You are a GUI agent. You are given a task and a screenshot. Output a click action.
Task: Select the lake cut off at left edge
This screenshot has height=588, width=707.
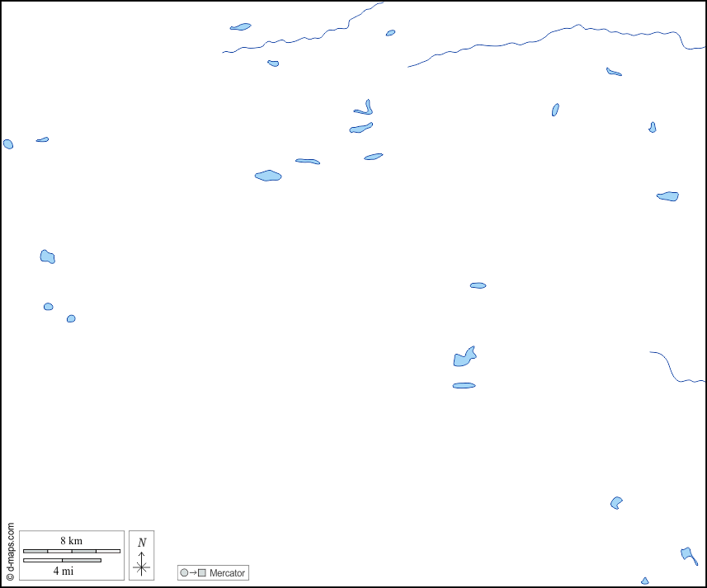[x=7, y=143]
